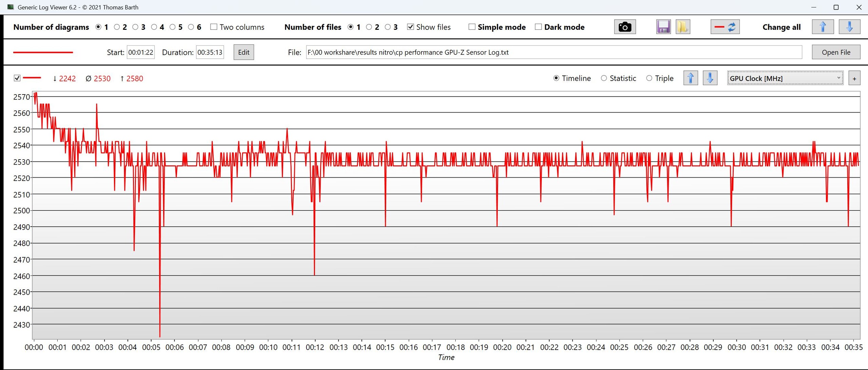The height and width of the screenshot is (370, 868).
Task: Click the red line refresh colors icon
Action: 725,27
